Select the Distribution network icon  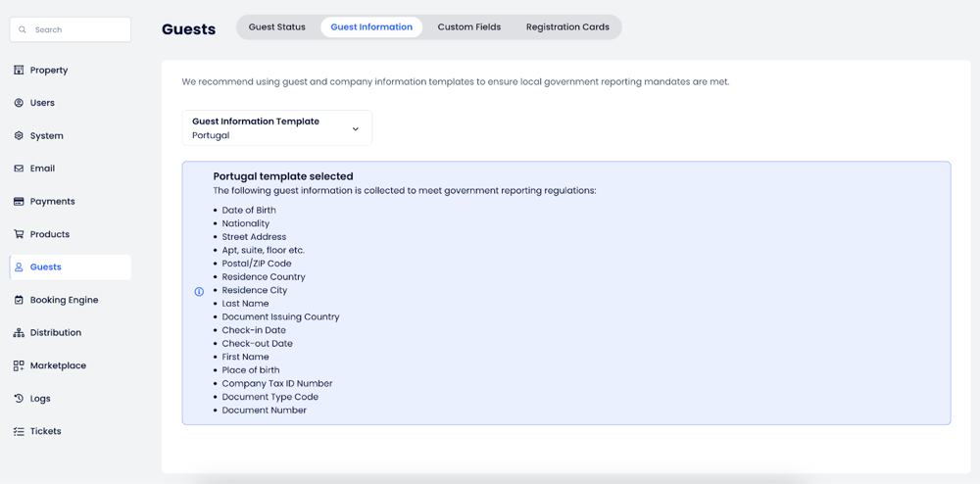19,333
